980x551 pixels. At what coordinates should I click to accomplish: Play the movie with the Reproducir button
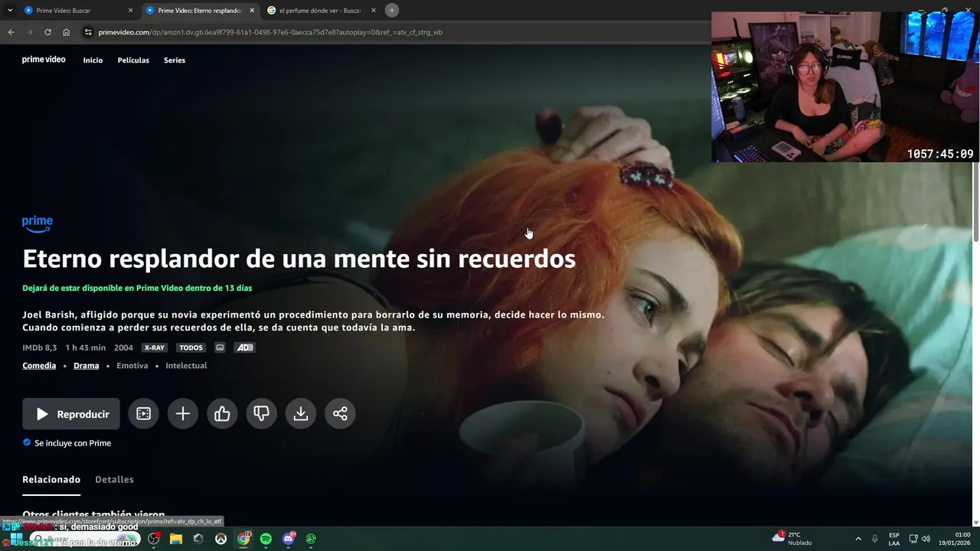point(71,414)
